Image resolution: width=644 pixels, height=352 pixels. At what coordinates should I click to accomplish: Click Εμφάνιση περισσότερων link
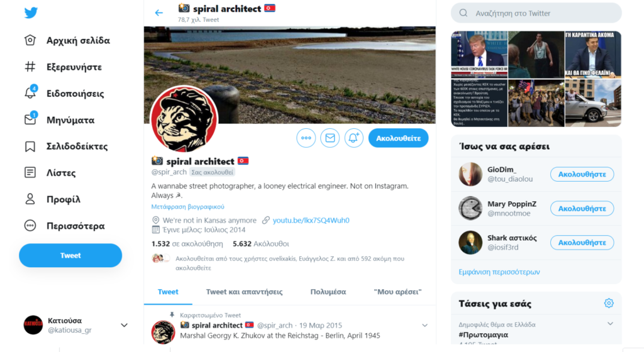(499, 272)
